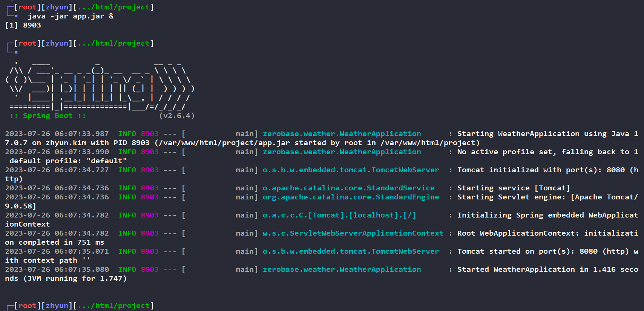Viewport: 644px width, 311px height.
Task: Click 'Starting Servlet engine: [Apache Tomcat/' message
Action: tap(548, 197)
